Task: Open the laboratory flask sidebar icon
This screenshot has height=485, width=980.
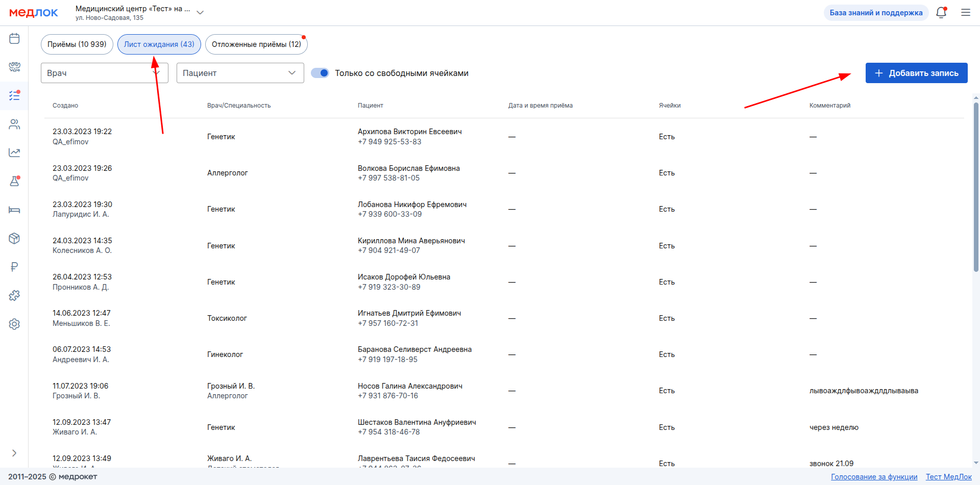Action: pos(14,181)
